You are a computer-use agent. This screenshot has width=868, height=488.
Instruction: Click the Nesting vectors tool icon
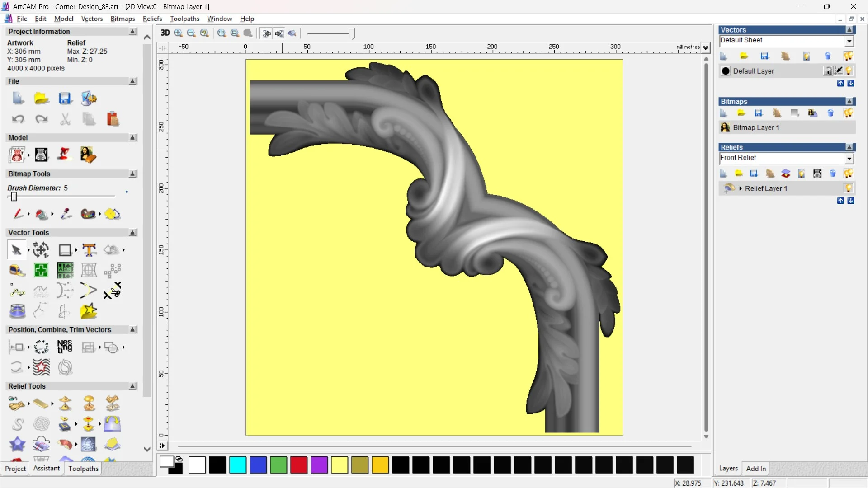click(x=65, y=347)
